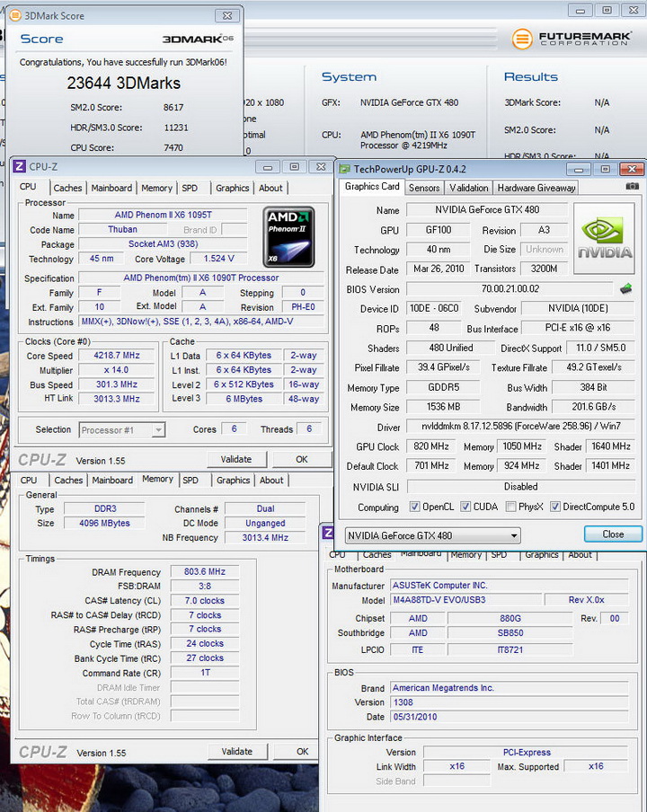
Task: Open the Hardware Giveaway tab in GPU-Z
Action: pyautogui.click(x=536, y=188)
